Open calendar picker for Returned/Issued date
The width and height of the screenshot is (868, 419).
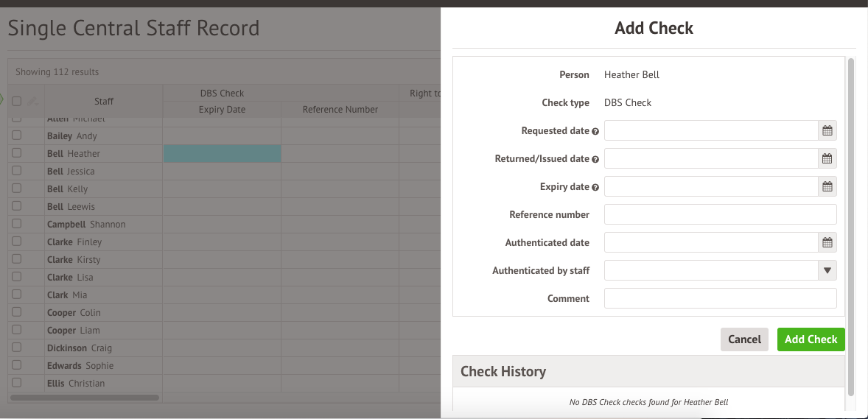[x=827, y=159]
